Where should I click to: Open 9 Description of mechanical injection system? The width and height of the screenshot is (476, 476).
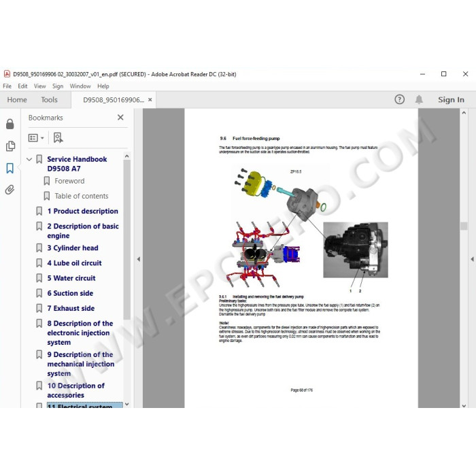pyautogui.click(x=81, y=364)
